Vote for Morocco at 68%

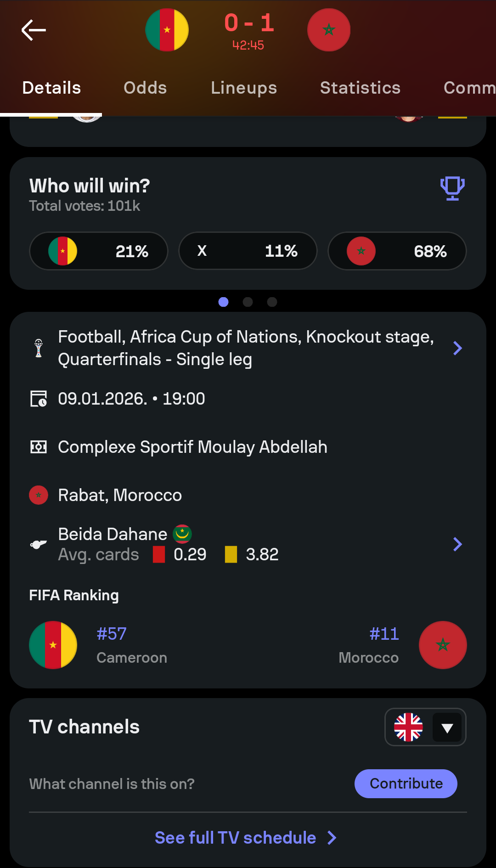397,251
